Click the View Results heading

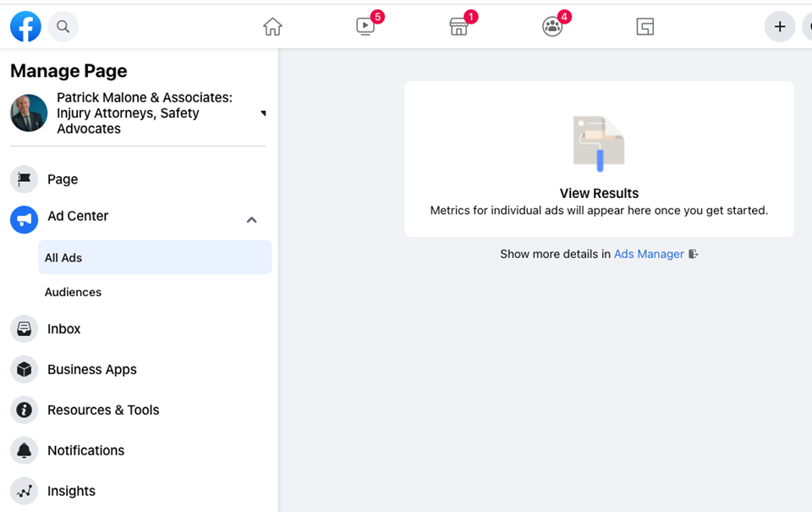pyautogui.click(x=599, y=193)
